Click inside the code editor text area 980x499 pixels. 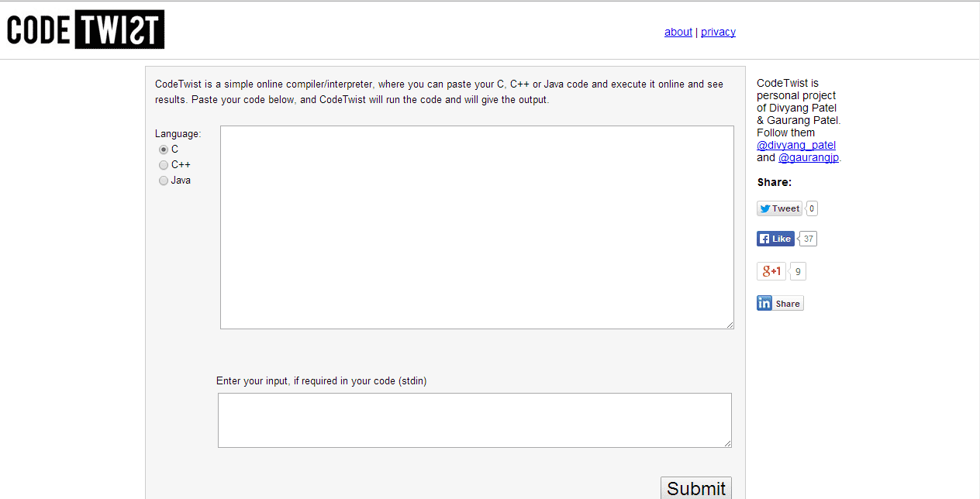(477, 227)
